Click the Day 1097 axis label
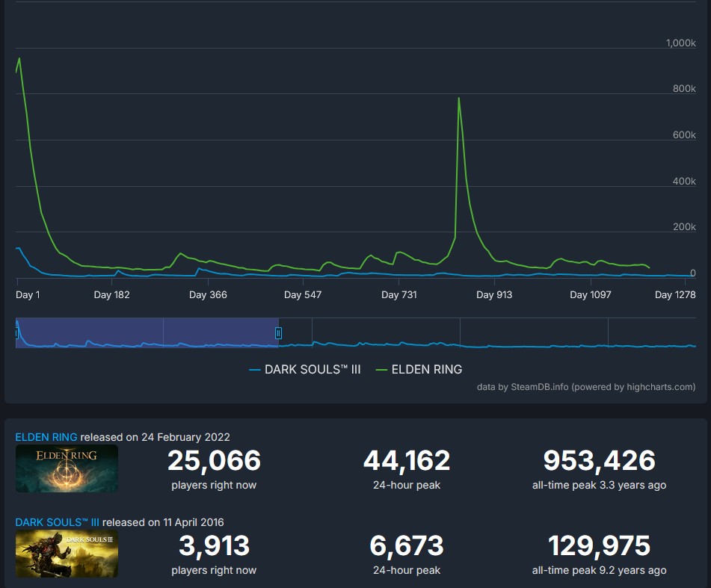This screenshot has width=711, height=588. [591, 295]
